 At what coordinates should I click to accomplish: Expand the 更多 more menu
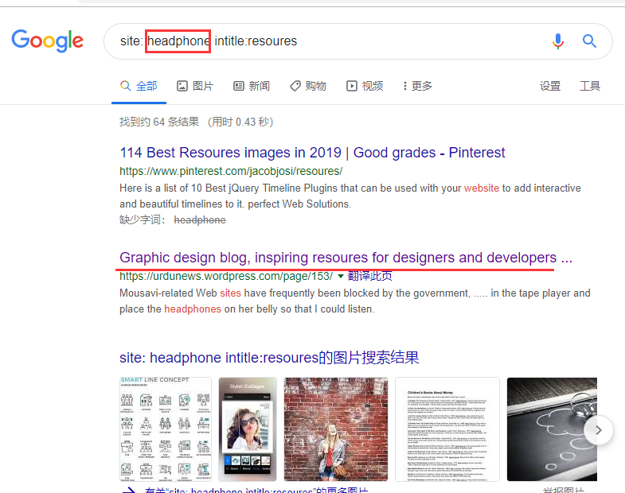point(415,86)
